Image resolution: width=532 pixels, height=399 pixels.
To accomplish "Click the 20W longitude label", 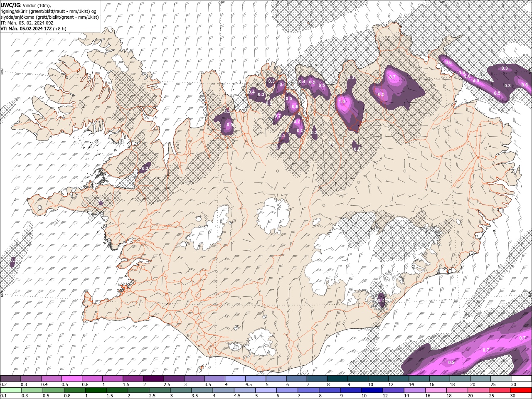I will coord(221,2).
